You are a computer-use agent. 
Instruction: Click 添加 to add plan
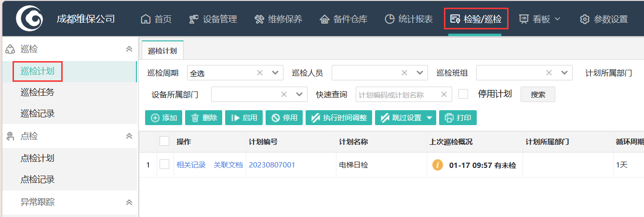164,118
